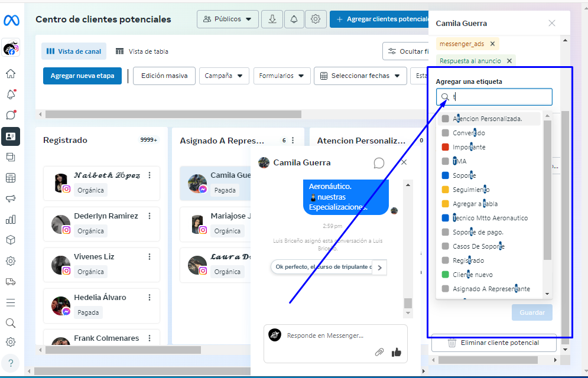Click the paperclip attachment icon
588x378 pixels.
coord(379,352)
